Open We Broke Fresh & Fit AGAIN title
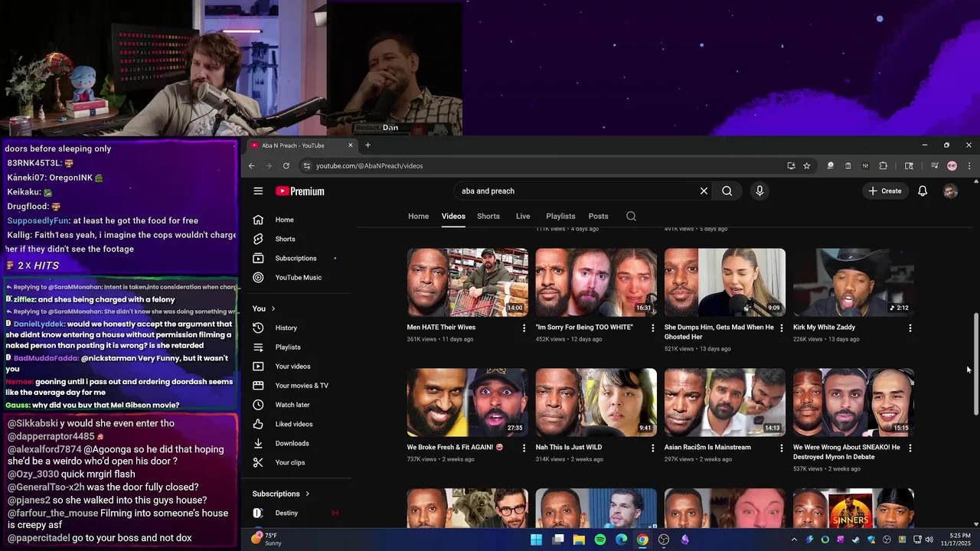 point(455,448)
